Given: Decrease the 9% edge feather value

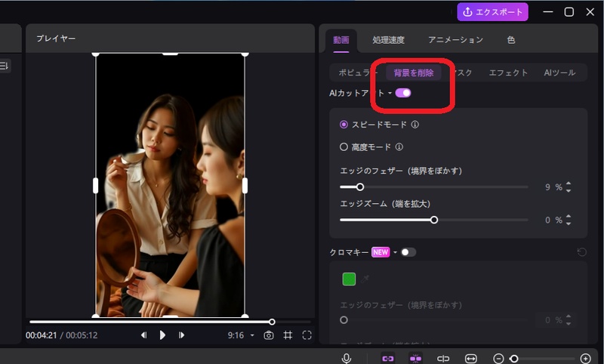Looking at the screenshot, I should pyautogui.click(x=569, y=190).
